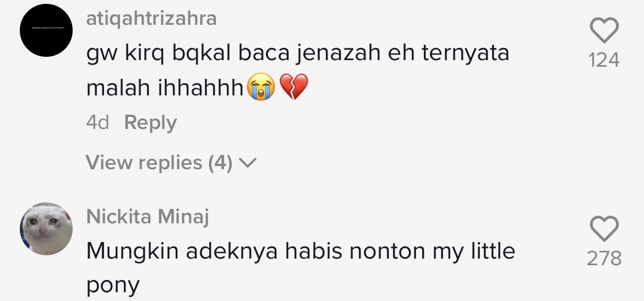Reply to atiqahtrizahra's comment
The height and width of the screenshot is (301, 644).
pyautogui.click(x=150, y=122)
